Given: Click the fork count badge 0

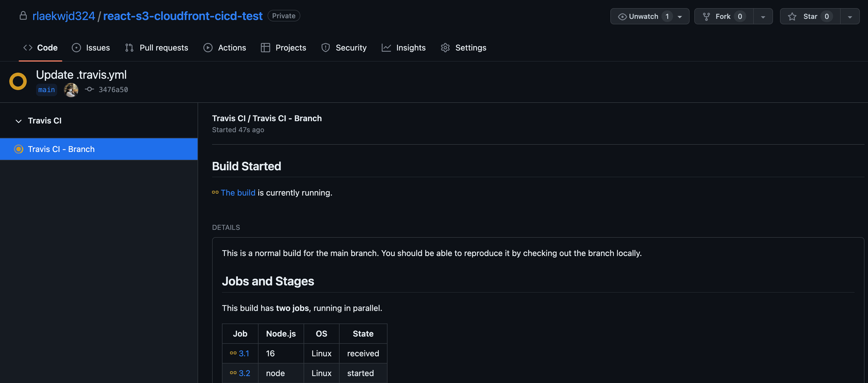Looking at the screenshot, I should 740,17.
